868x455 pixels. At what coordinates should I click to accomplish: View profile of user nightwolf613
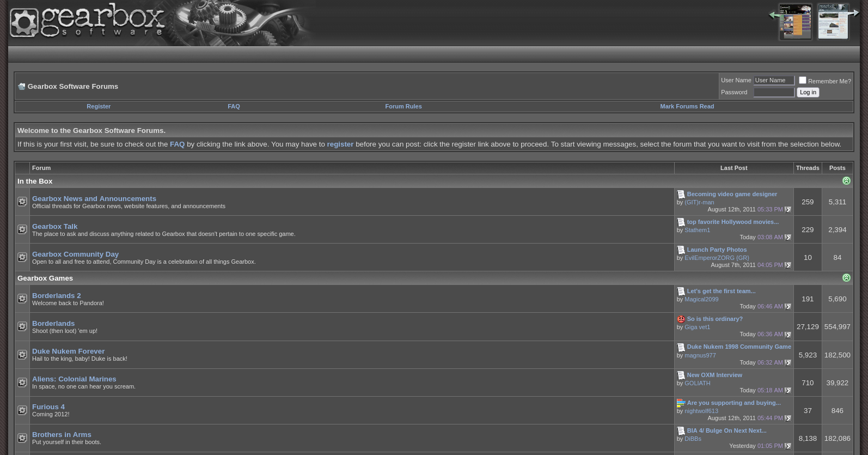click(701, 411)
